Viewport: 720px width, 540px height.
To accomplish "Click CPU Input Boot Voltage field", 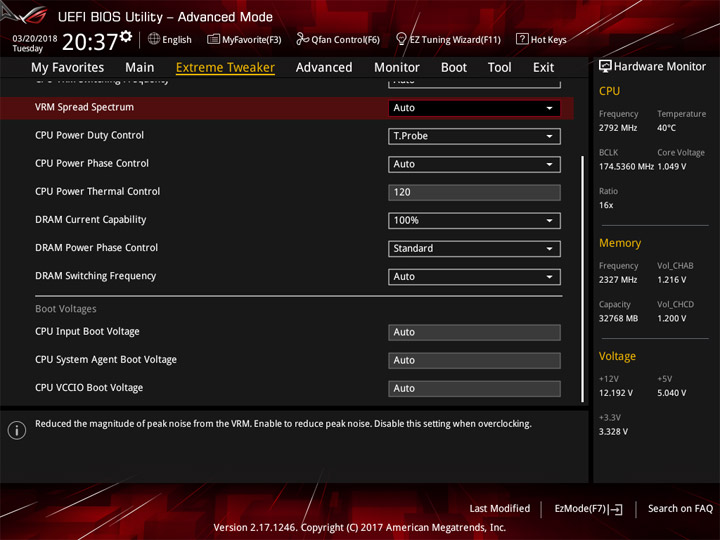I will [474, 332].
